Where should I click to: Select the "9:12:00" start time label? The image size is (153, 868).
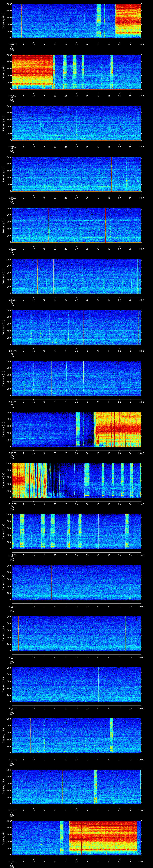[x=12, y=606]
